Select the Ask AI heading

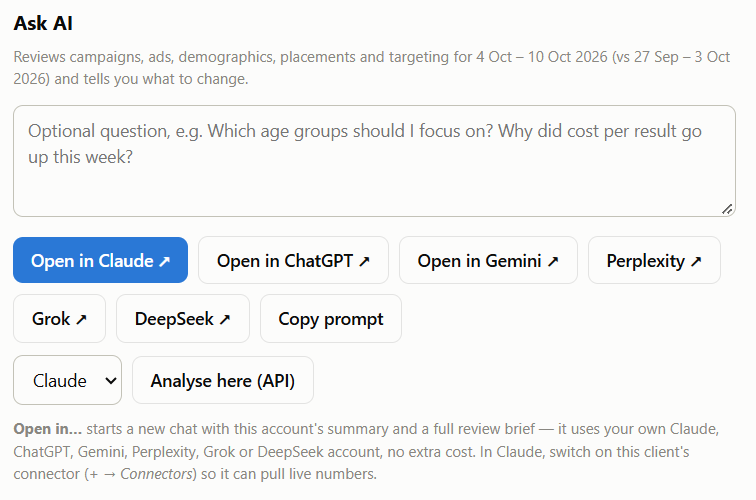pyautogui.click(x=43, y=23)
